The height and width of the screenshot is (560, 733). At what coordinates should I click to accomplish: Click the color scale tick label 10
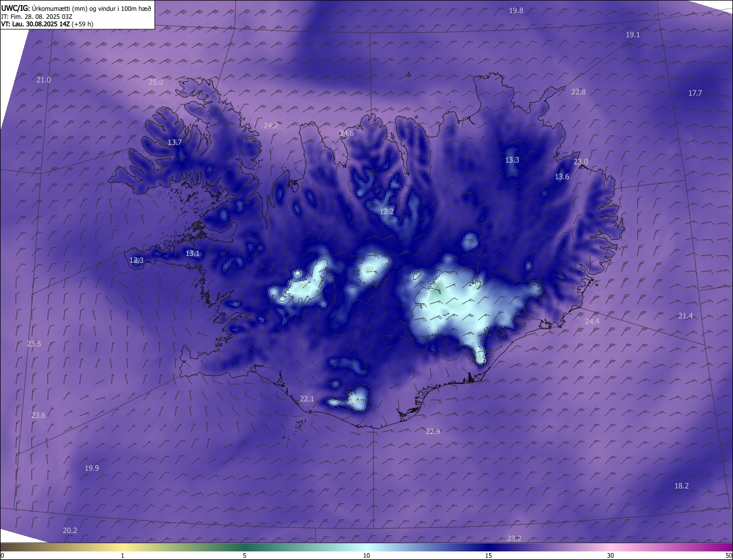click(366, 555)
